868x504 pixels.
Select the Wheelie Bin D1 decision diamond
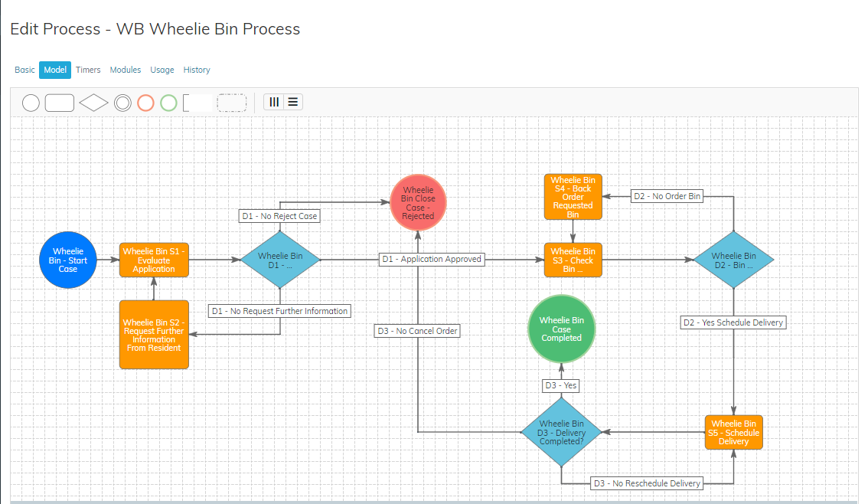280,260
